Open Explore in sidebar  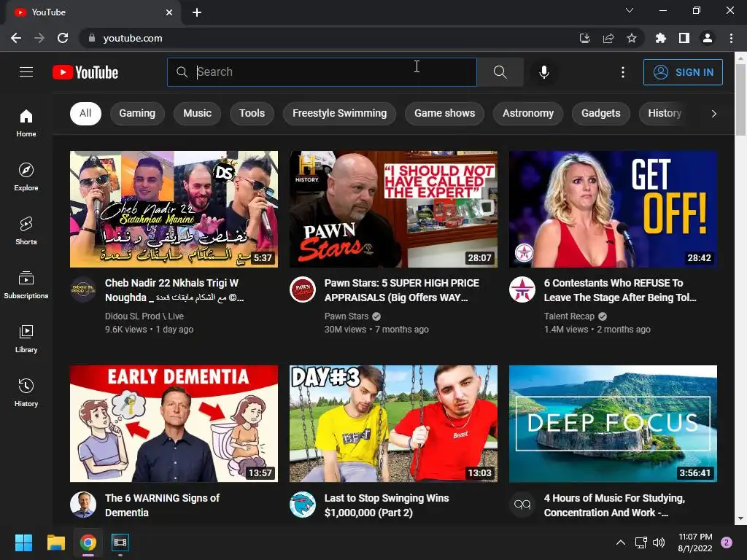pyautogui.click(x=26, y=176)
